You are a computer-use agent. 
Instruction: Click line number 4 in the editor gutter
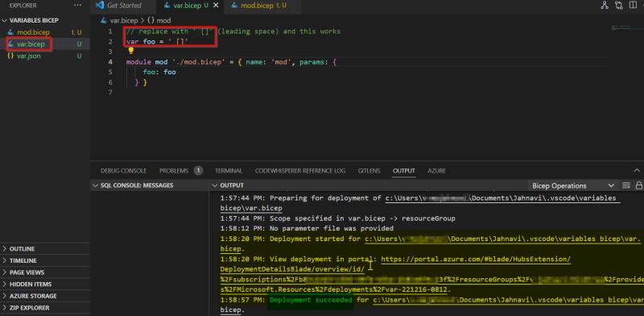click(110, 62)
